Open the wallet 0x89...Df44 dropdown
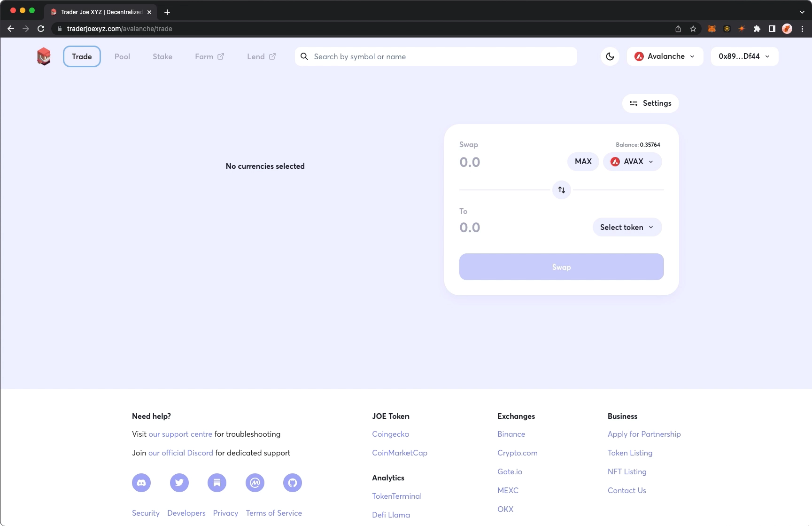The width and height of the screenshot is (812, 526). click(745, 56)
